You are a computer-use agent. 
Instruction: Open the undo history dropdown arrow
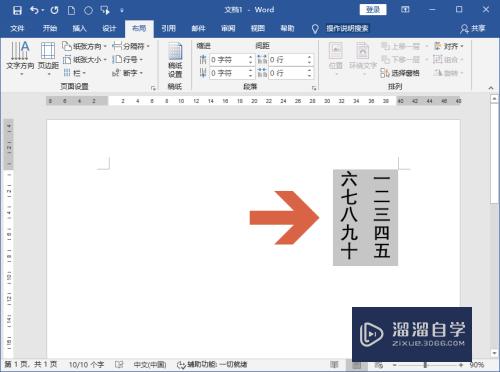coord(43,11)
